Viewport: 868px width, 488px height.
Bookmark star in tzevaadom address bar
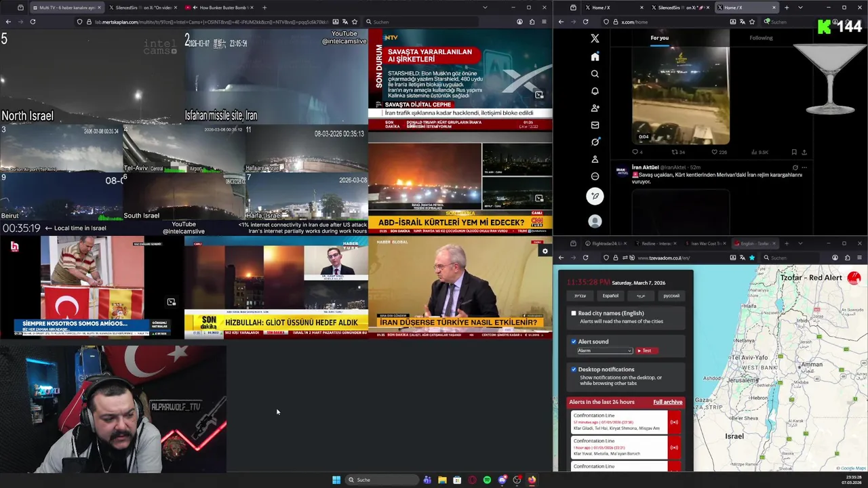coord(751,258)
